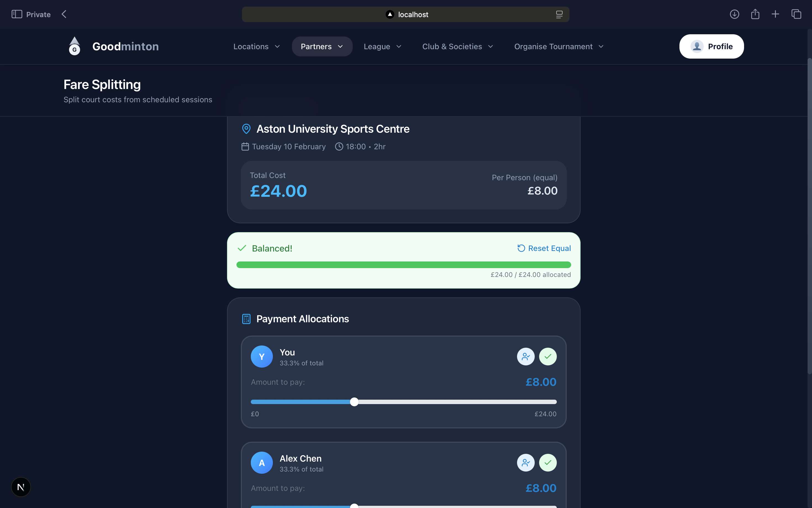Toggle the person icon for Alex Chen
This screenshot has width=812, height=508.
(x=525, y=463)
